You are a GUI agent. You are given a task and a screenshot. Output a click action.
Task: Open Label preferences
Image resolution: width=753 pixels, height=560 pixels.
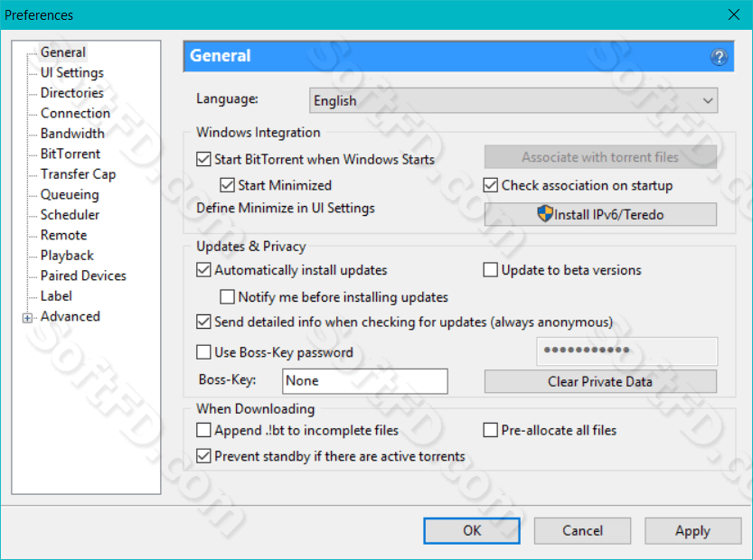pyautogui.click(x=56, y=296)
